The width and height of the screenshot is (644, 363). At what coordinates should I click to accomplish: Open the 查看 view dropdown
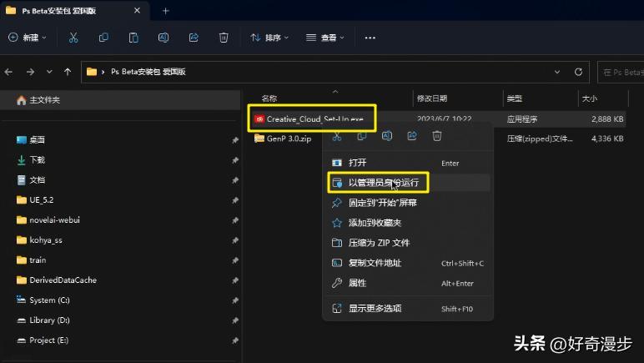pos(325,38)
